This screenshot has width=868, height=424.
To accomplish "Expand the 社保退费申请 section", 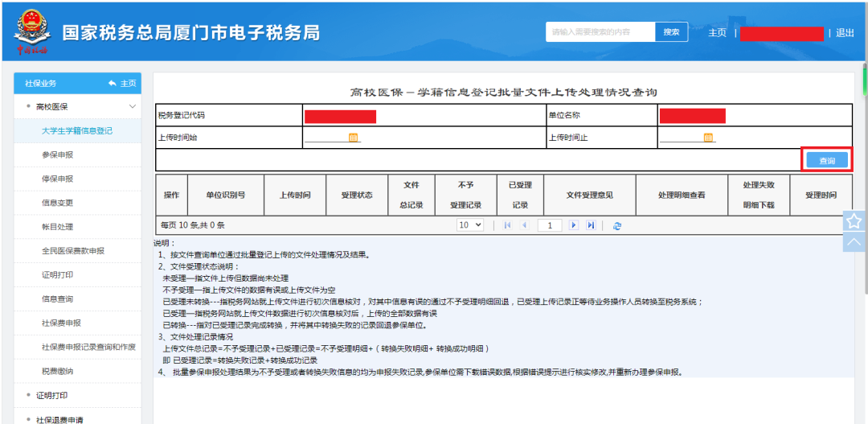I will (55, 419).
